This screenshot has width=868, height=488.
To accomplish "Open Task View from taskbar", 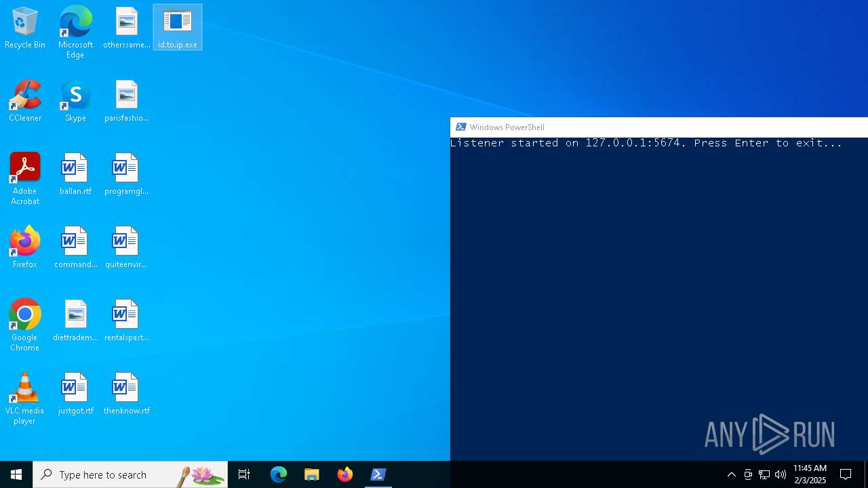I will click(x=244, y=474).
